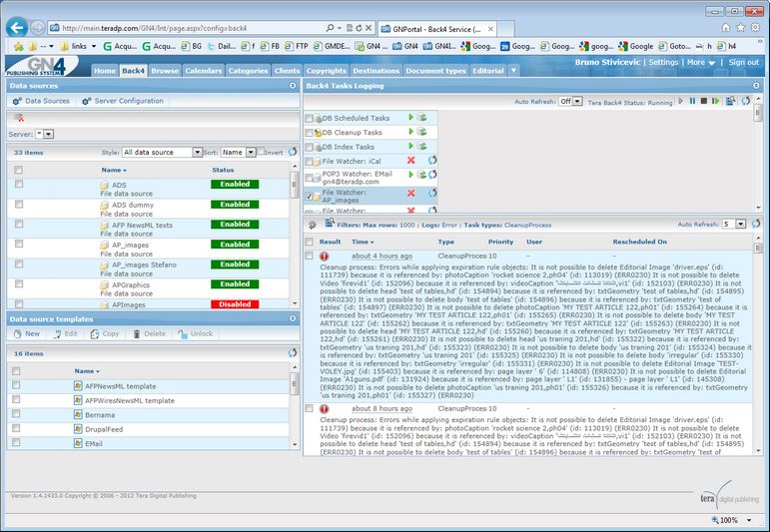Image resolution: width=770 pixels, height=532 pixels.
Task: Click the Tasks Logging panel scrollbar
Action: click(x=758, y=152)
